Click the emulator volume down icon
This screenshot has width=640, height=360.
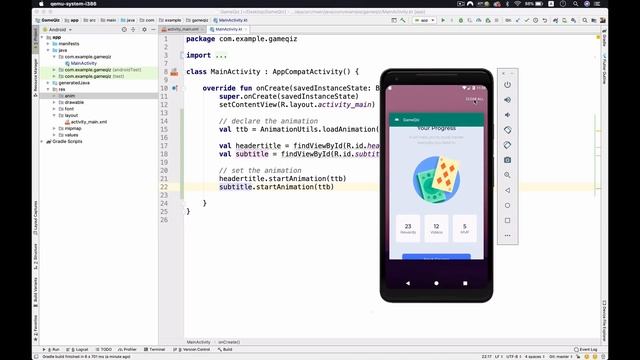click(507, 115)
